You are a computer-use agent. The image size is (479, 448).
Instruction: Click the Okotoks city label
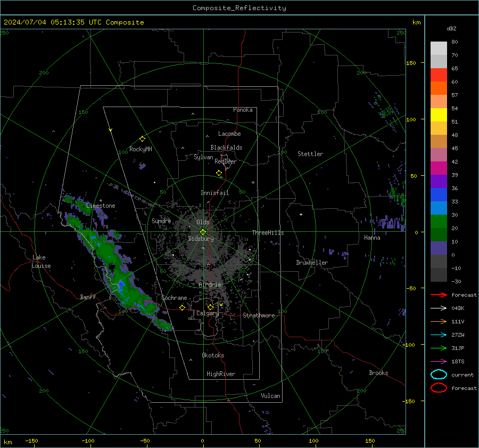coord(213,355)
